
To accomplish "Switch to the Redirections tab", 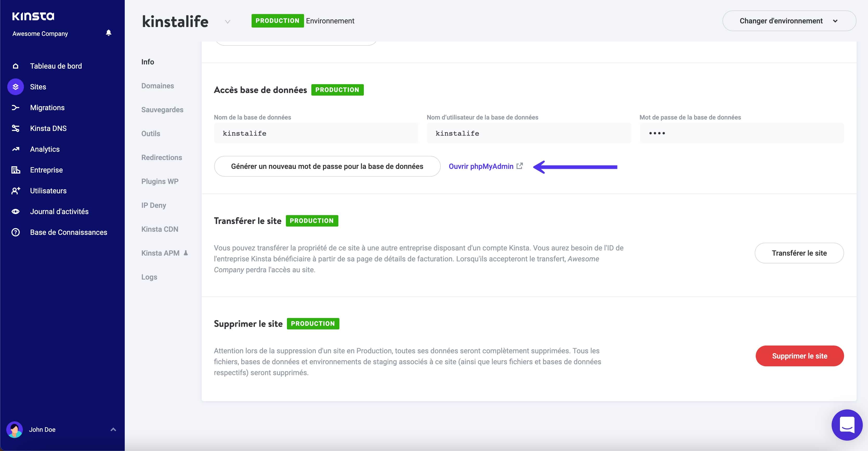I will pyautogui.click(x=161, y=158).
